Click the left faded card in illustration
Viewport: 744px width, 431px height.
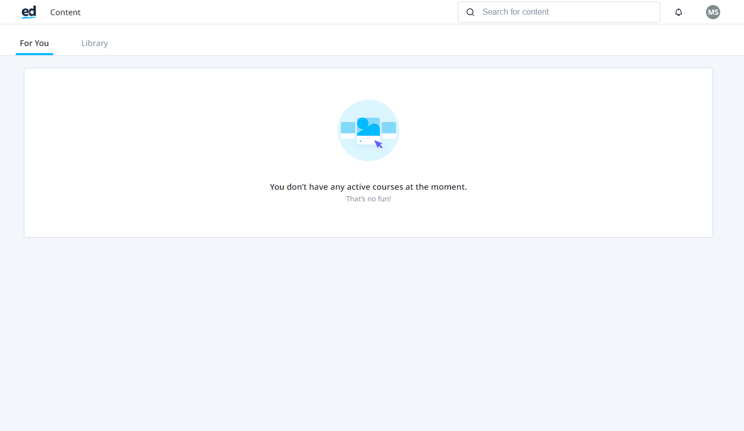347,128
